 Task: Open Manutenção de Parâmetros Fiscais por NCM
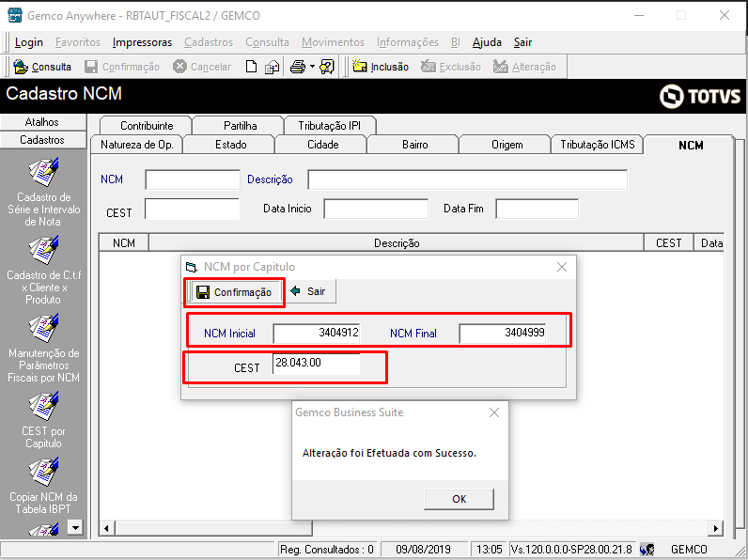click(x=43, y=349)
